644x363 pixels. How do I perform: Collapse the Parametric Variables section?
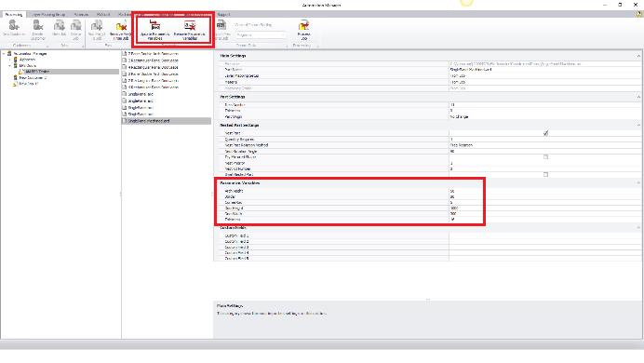click(638, 182)
